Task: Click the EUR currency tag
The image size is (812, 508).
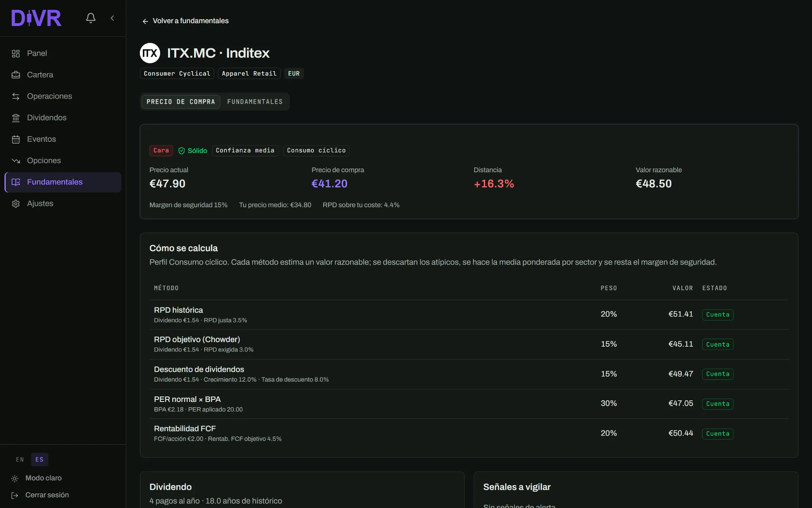Action: click(294, 74)
